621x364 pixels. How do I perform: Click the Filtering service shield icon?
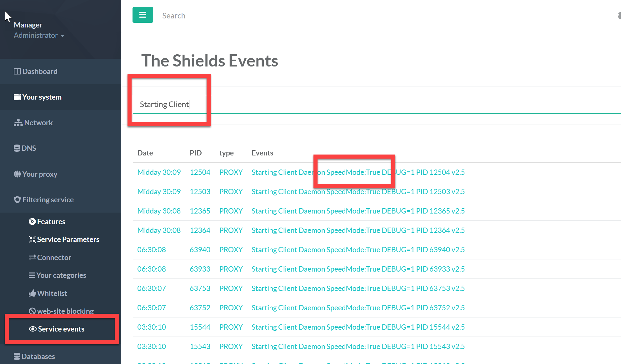[17, 200]
